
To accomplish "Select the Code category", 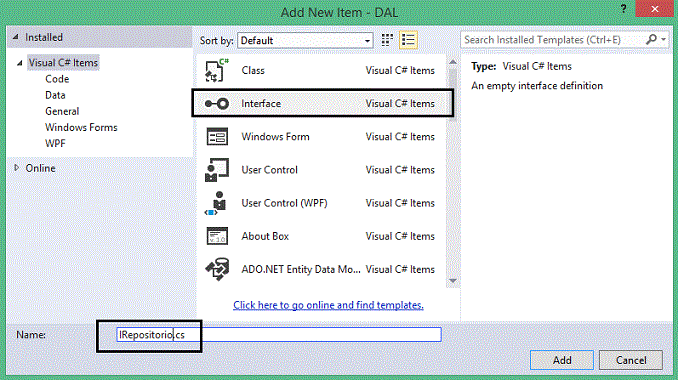I will pyautogui.click(x=57, y=79).
